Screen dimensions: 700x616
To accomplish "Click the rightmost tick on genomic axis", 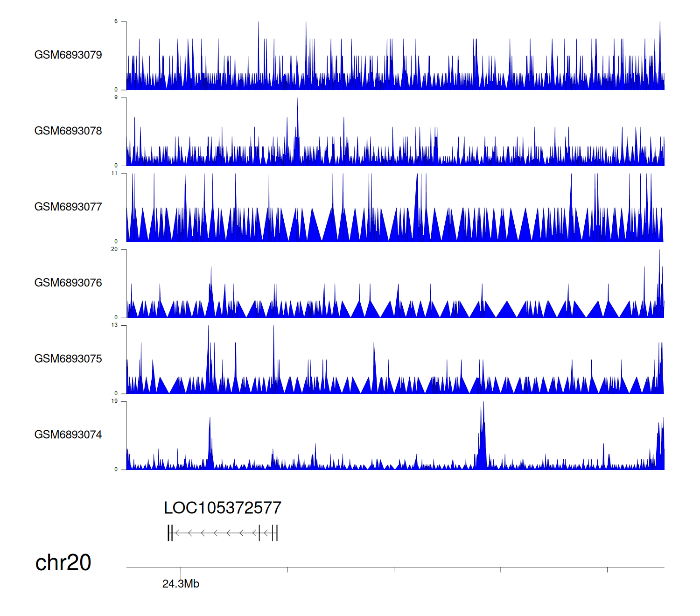I will [607, 570].
